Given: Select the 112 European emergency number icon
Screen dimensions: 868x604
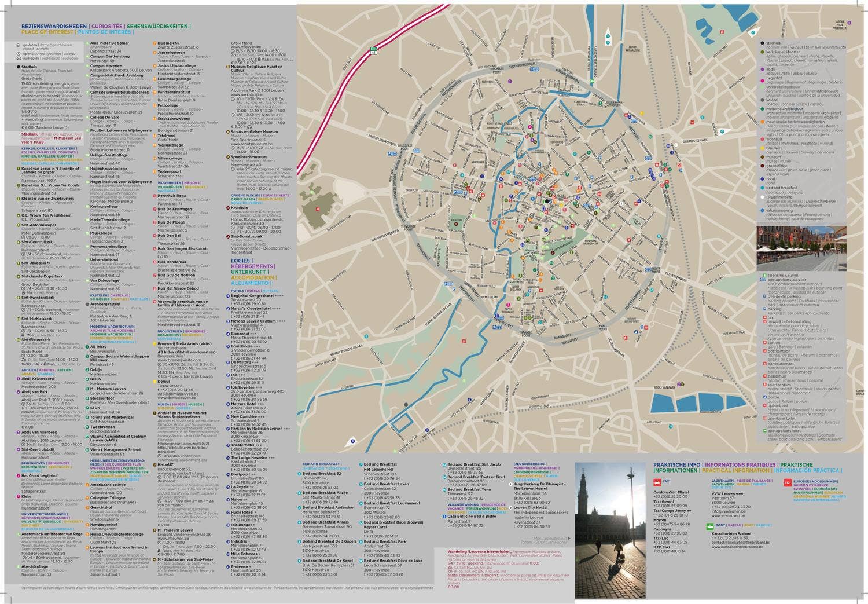Looking at the screenshot, I should (788, 482).
